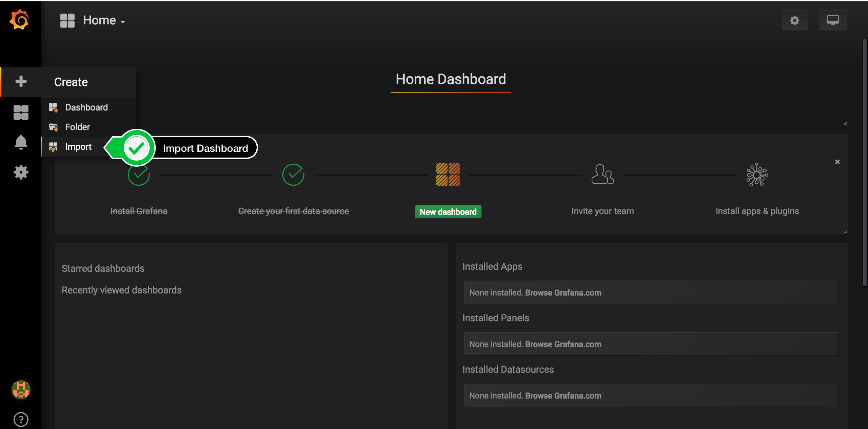Select Dashboard in the Create menu
Image resolution: width=868 pixels, height=429 pixels.
point(88,107)
